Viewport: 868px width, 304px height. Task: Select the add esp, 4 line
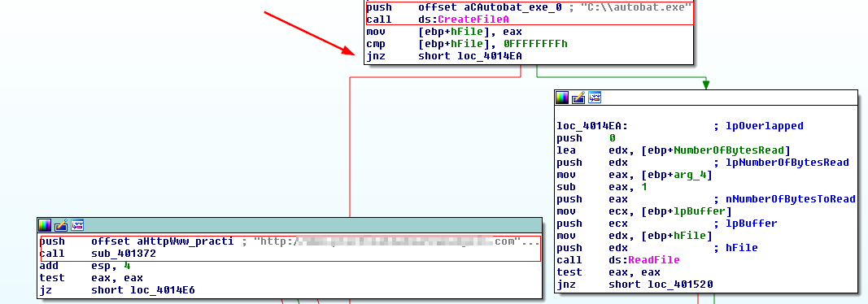pyautogui.click(x=85, y=266)
